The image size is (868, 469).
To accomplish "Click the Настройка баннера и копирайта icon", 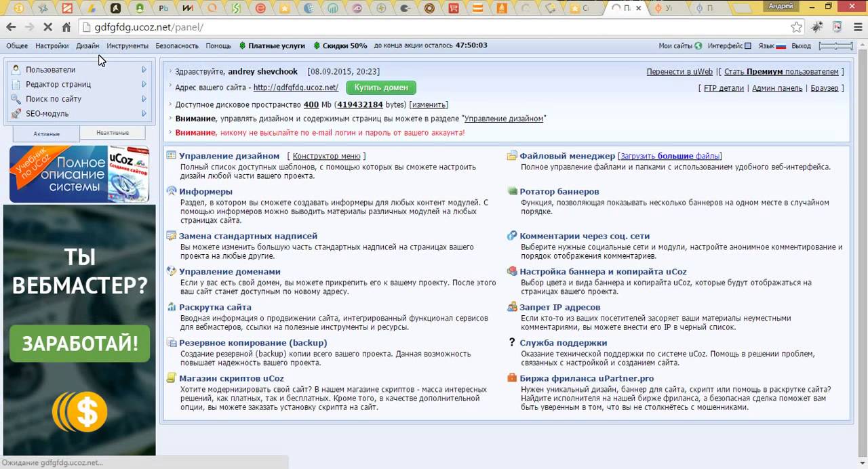I will (512, 271).
